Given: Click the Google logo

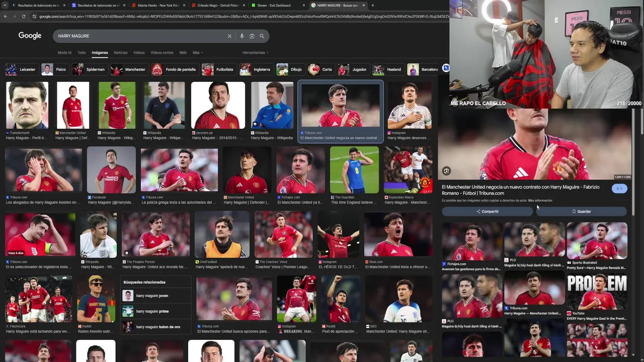Looking at the screenshot, I should point(30,36).
